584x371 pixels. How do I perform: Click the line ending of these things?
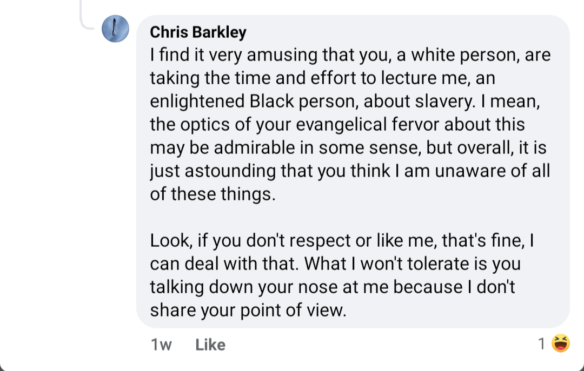(x=213, y=194)
